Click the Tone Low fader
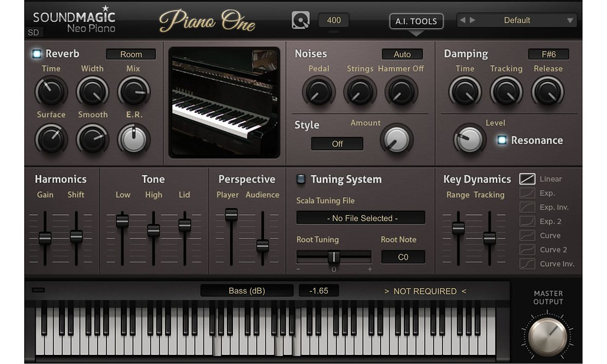This screenshot has height=364, width=607. click(123, 220)
